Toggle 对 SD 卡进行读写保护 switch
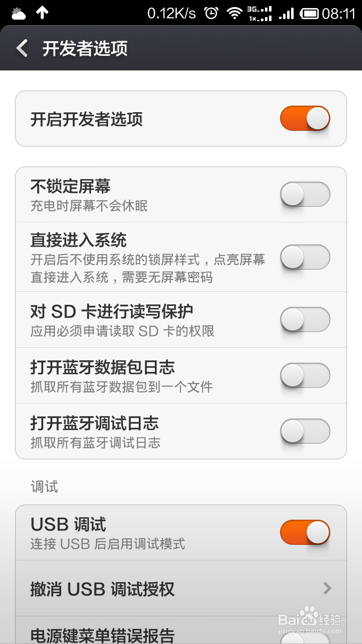 (305, 319)
